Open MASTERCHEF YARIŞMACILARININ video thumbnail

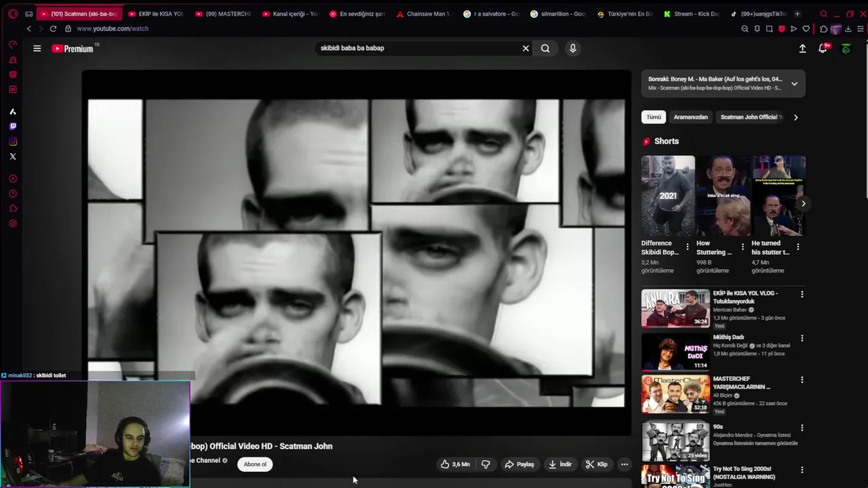(675, 394)
